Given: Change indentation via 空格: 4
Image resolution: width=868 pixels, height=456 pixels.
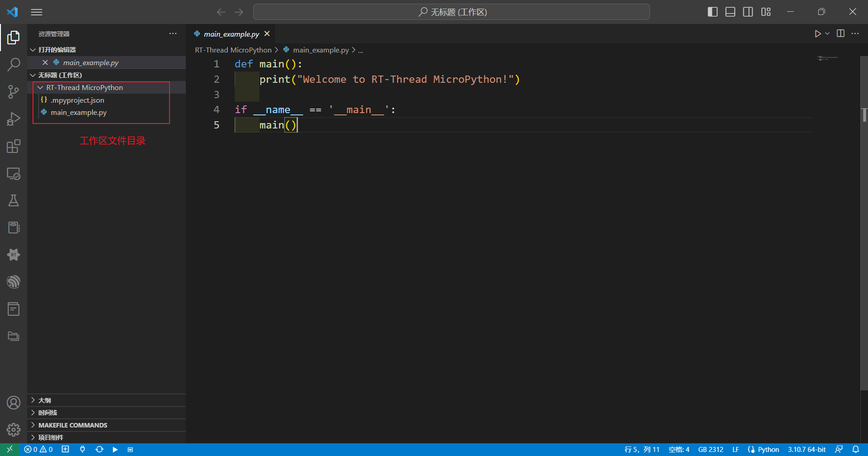Looking at the screenshot, I should pyautogui.click(x=679, y=450).
